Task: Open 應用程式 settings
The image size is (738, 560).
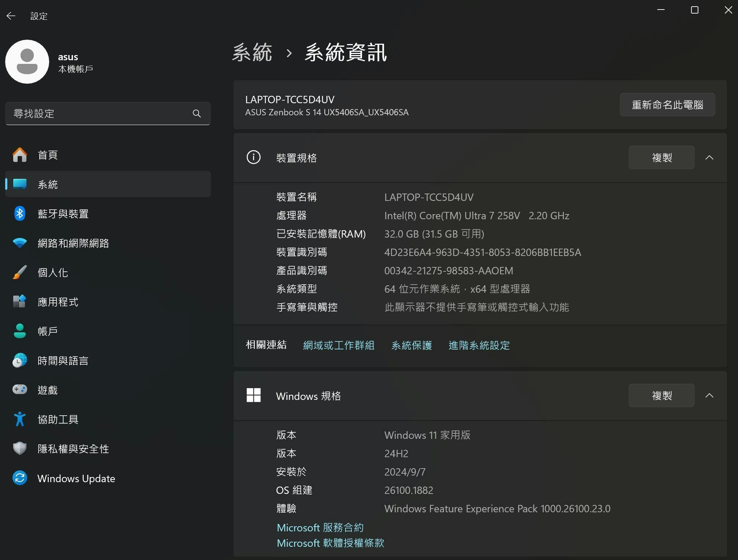Action: click(x=108, y=301)
